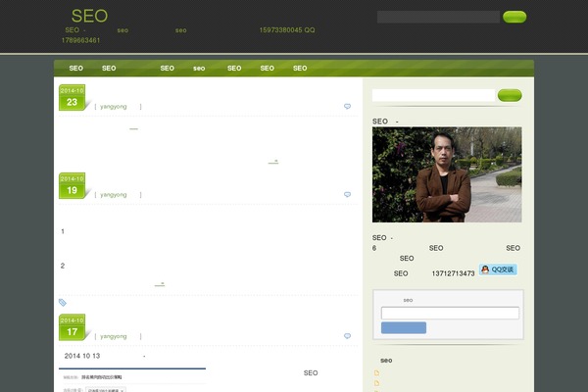The image size is (588, 392).
Task: Click second document icon under sidebar seo heading
Action: (x=377, y=383)
